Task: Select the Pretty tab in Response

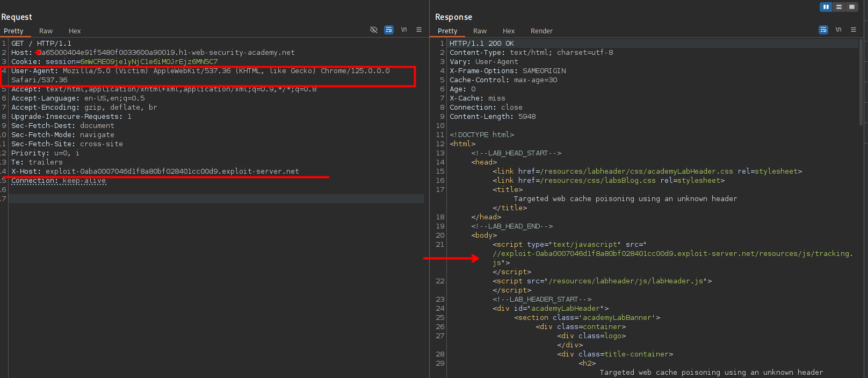Action: tap(447, 31)
